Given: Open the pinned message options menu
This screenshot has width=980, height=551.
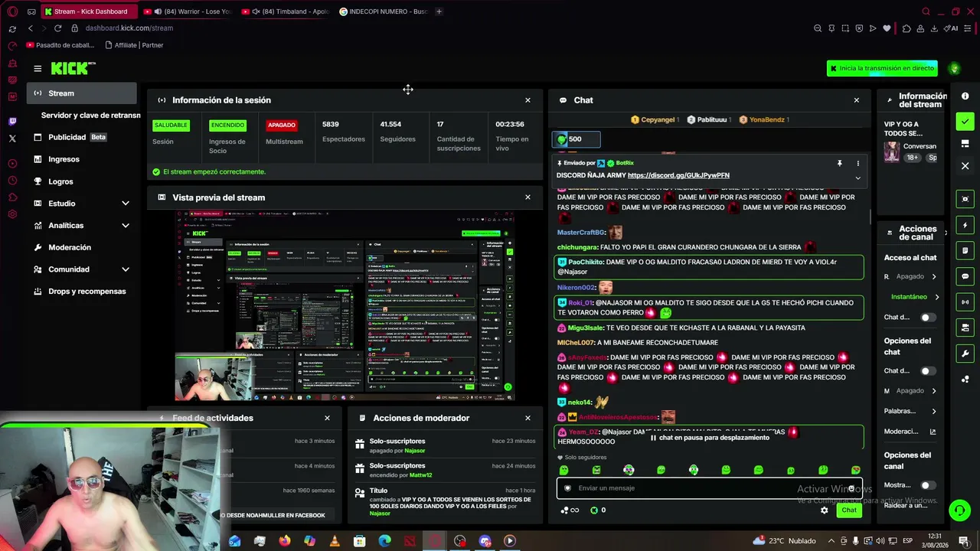Looking at the screenshot, I should [857, 163].
